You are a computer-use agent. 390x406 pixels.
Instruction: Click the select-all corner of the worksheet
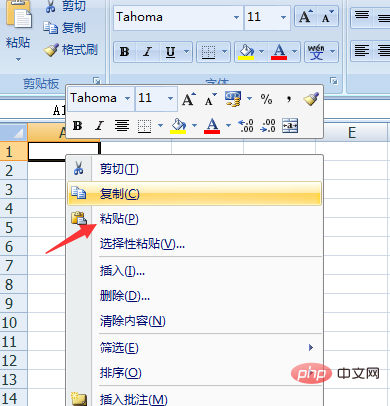click(14, 132)
